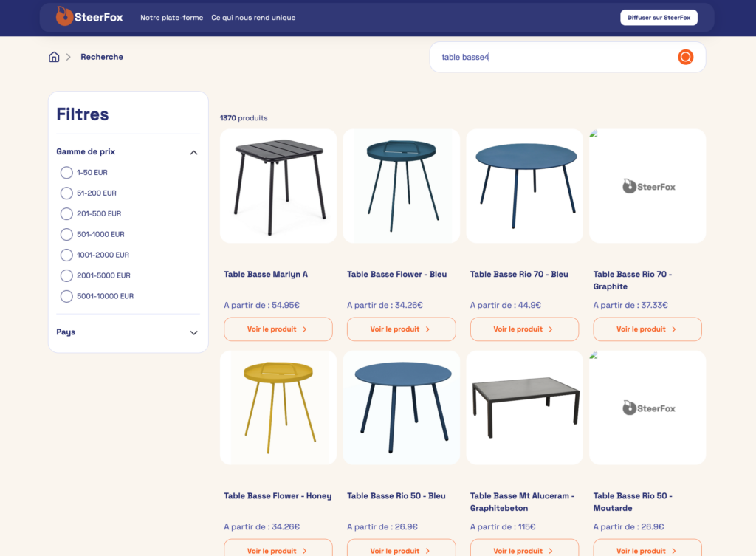The image size is (756, 556).
Task: Select the 1-50 EUR price range
Action: click(x=66, y=173)
